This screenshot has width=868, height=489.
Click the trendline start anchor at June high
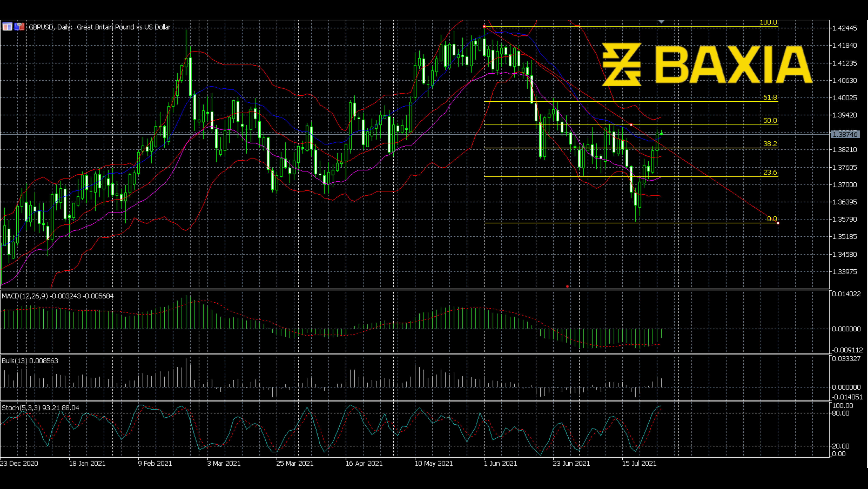(x=484, y=26)
